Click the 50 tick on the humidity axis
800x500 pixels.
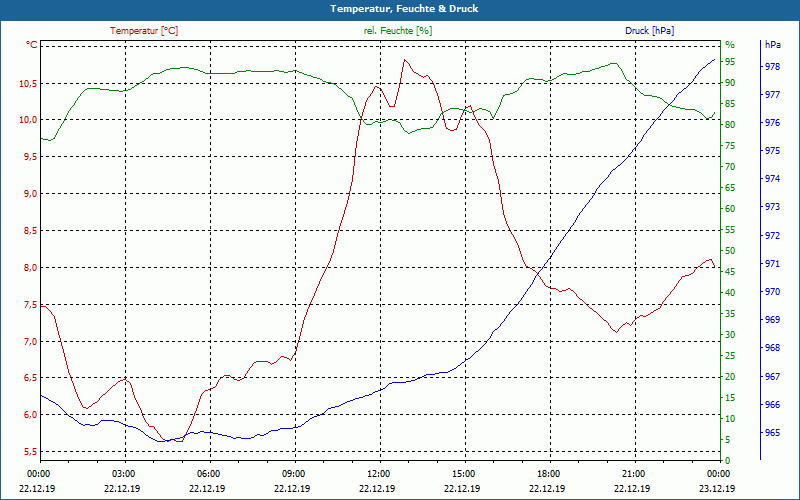tap(730, 251)
